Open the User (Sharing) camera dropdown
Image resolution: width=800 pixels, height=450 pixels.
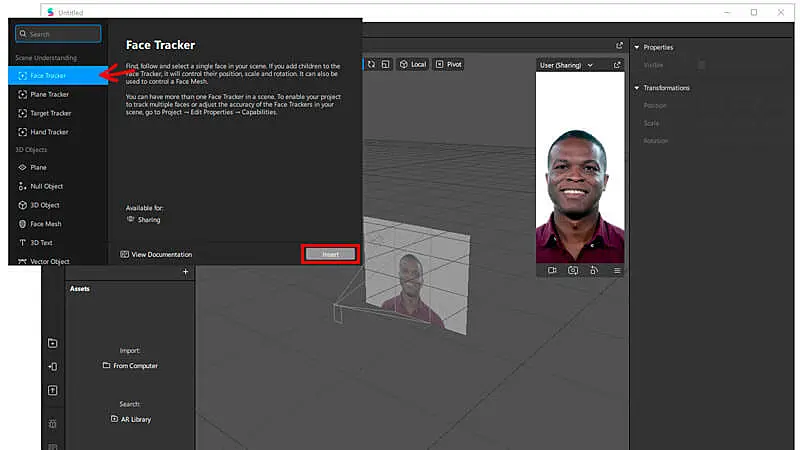tap(567, 65)
